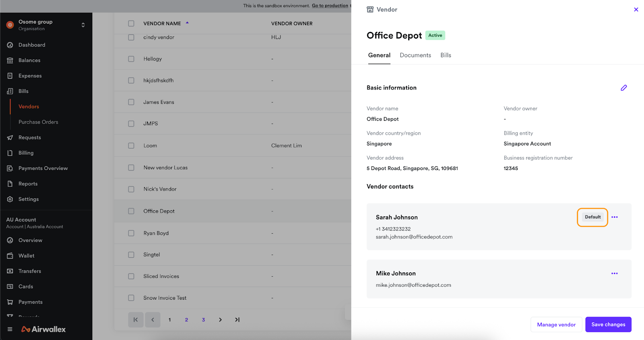Click the Billing document icon
This screenshot has width=644, height=340.
click(x=10, y=153)
